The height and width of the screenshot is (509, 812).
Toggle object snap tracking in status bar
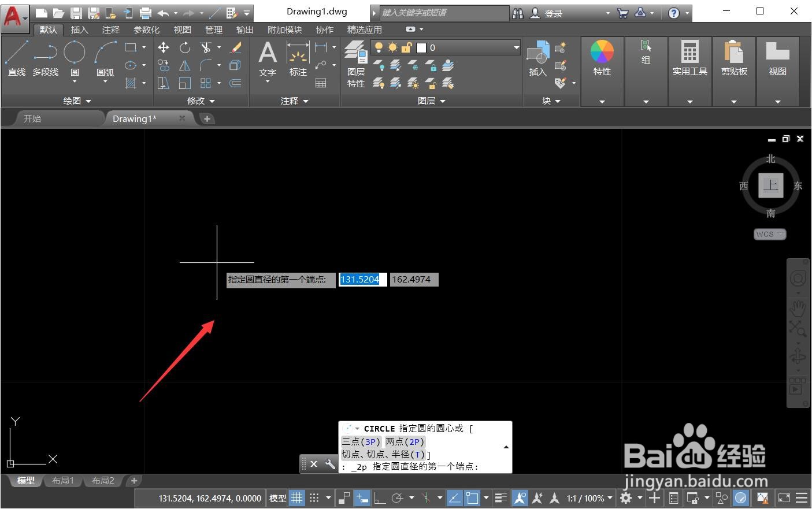455,498
